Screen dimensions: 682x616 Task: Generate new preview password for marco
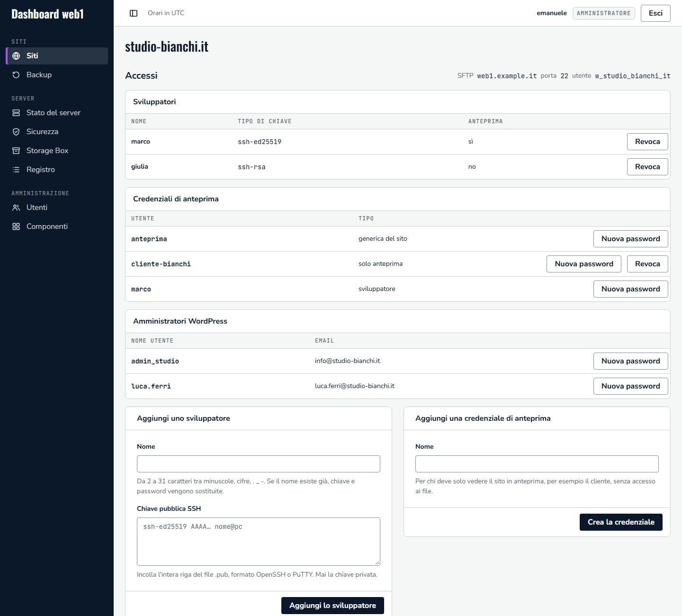631,289
